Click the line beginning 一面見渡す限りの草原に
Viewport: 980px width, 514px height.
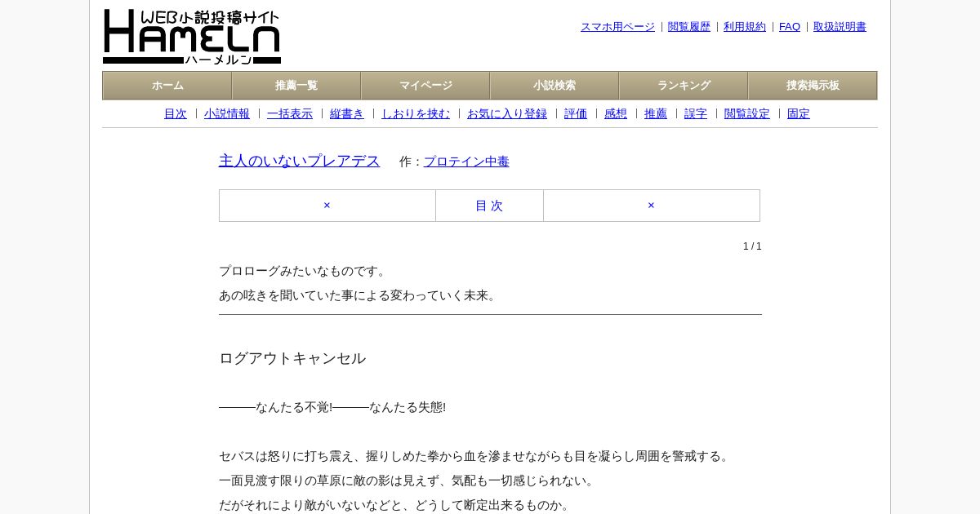pos(408,481)
